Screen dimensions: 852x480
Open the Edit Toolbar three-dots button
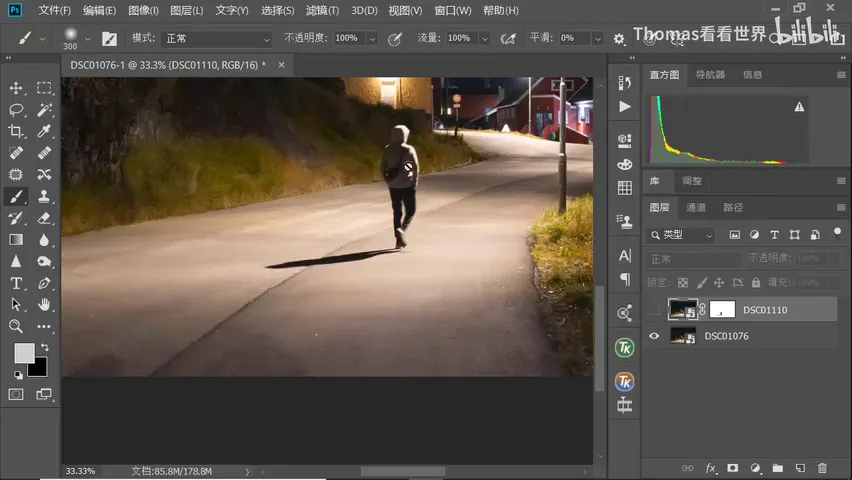[44, 327]
